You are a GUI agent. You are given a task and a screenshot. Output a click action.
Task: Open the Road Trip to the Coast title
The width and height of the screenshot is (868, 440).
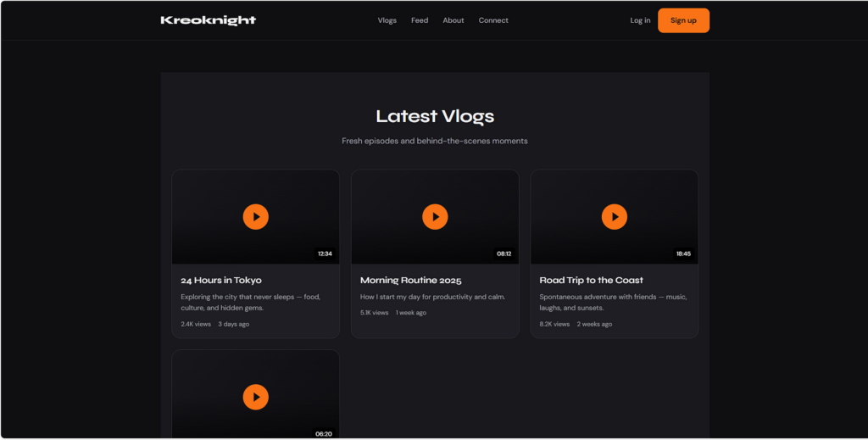coord(591,280)
